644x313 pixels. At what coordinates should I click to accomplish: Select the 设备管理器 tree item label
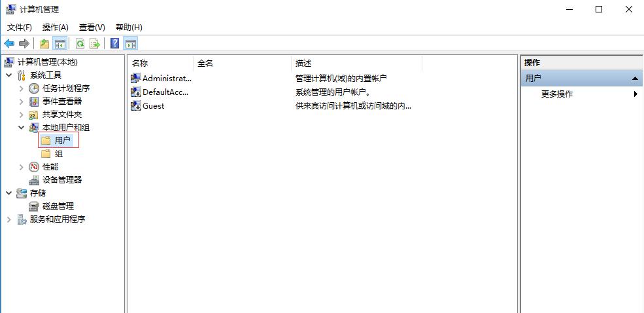pyautogui.click(x=62, y=179)
